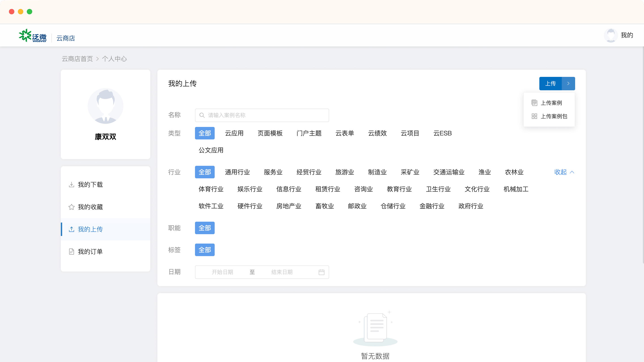
Task: Filter by 金融行业 industry
Action: [432, 206]
